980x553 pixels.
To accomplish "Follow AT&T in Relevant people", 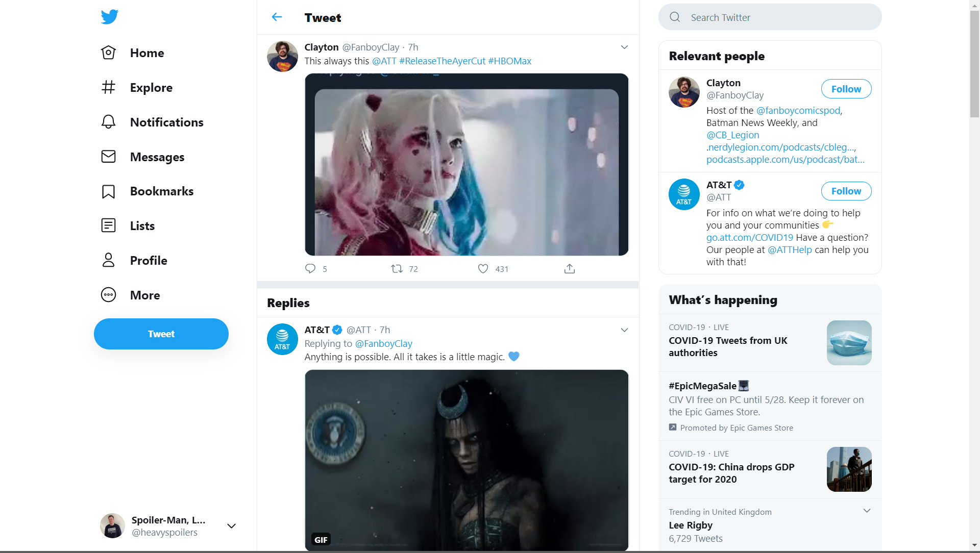I will (846, 191).
